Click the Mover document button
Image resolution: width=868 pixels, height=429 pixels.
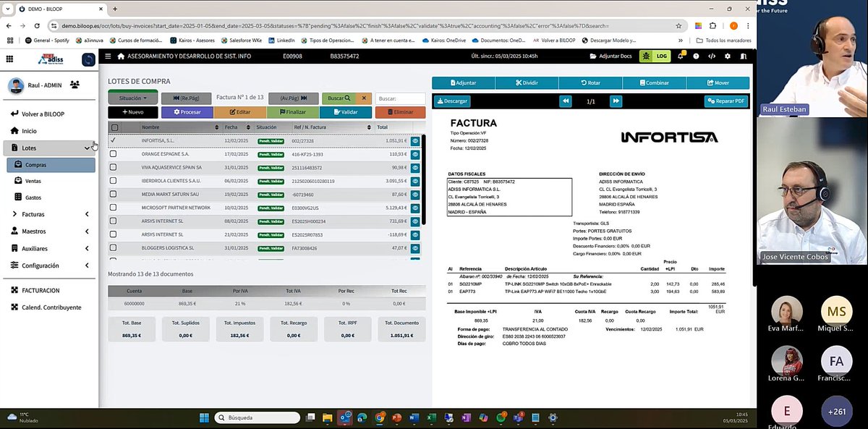click(718, 82)
